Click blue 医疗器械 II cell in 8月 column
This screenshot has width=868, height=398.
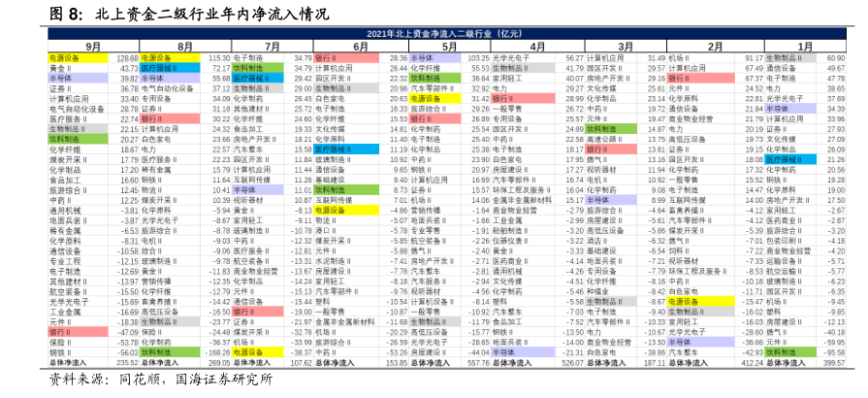(158, 69)
